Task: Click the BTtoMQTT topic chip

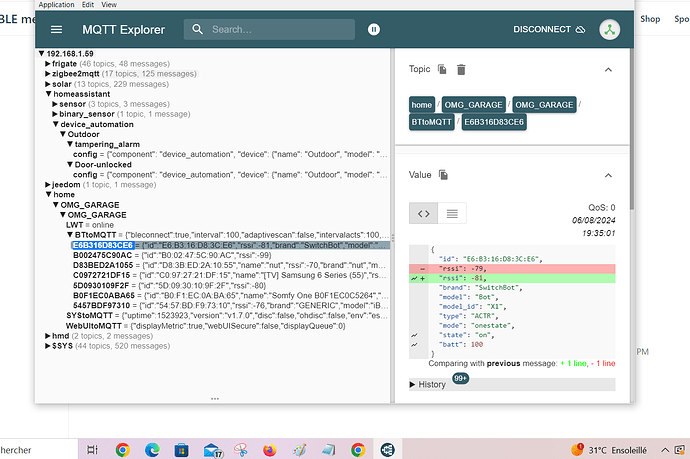Action: pos(432,122)
